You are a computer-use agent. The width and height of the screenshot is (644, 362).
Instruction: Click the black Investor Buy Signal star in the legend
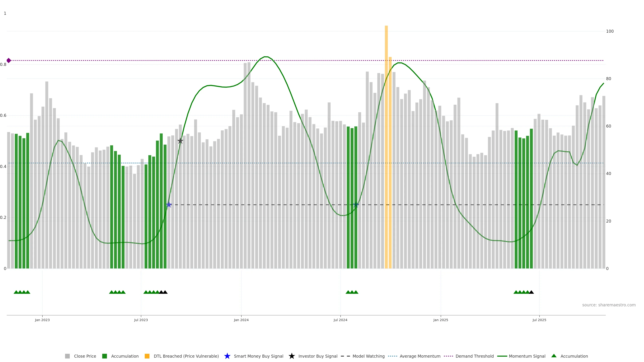point(291,356)
